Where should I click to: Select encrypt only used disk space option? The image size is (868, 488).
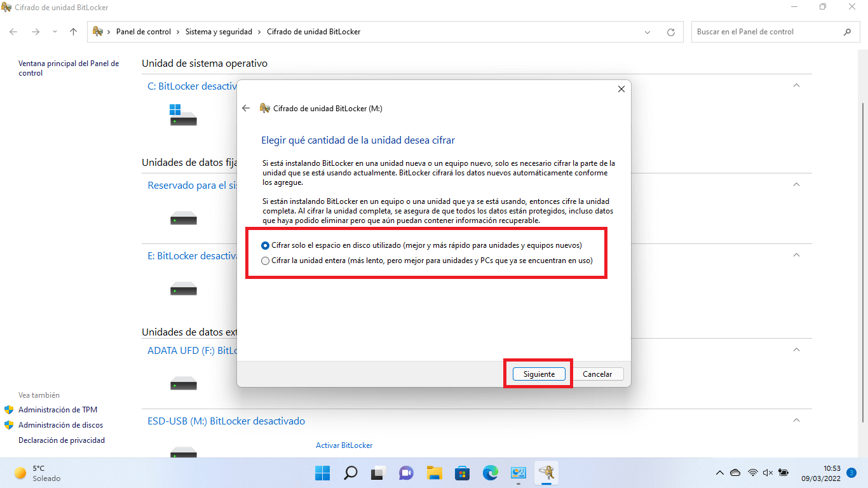[x=422, y=245]
